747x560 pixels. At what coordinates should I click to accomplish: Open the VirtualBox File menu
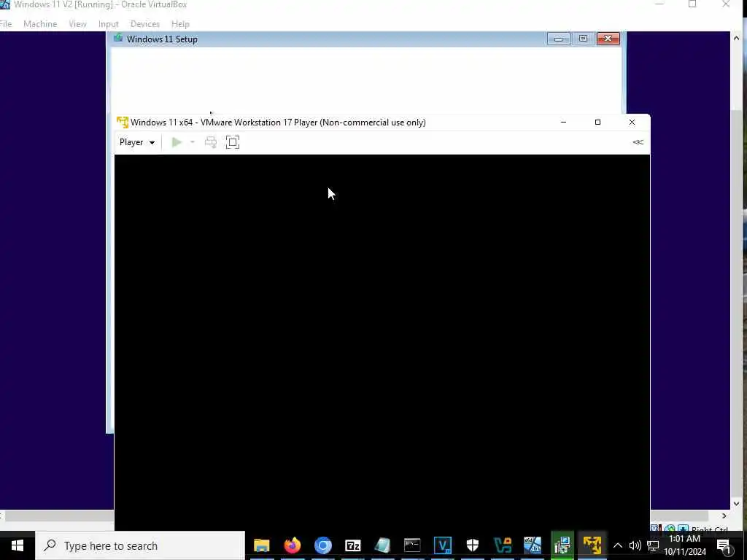[x=6, y=24]
